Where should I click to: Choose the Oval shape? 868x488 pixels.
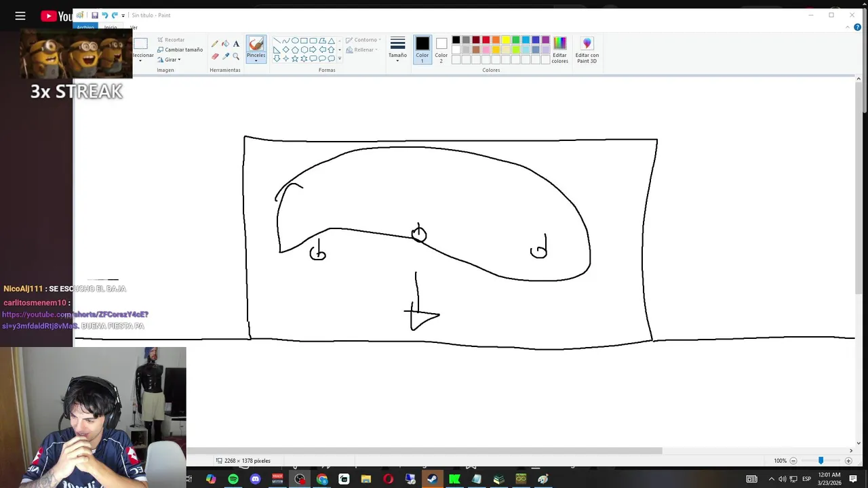(295, 40)
